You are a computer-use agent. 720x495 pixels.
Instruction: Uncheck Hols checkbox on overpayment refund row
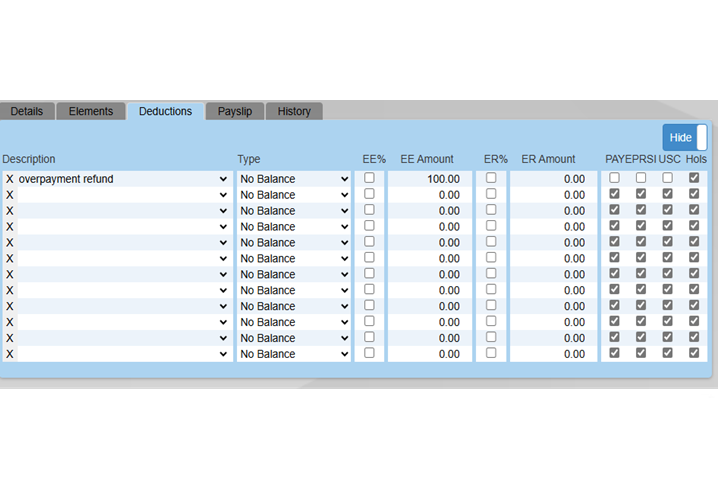tap(694, 178)
